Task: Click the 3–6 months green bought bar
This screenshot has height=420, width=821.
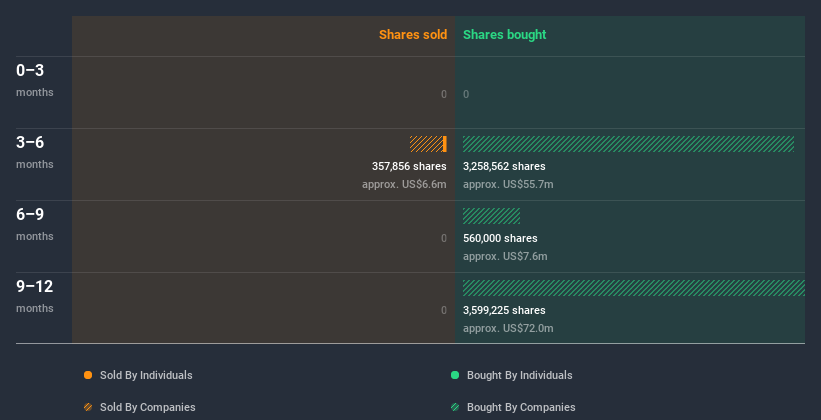Action: (x=628, y=144)
